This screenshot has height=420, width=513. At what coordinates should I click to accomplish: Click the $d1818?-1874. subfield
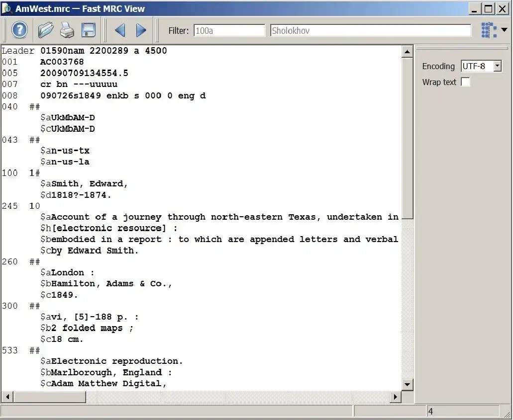(76, 195)
